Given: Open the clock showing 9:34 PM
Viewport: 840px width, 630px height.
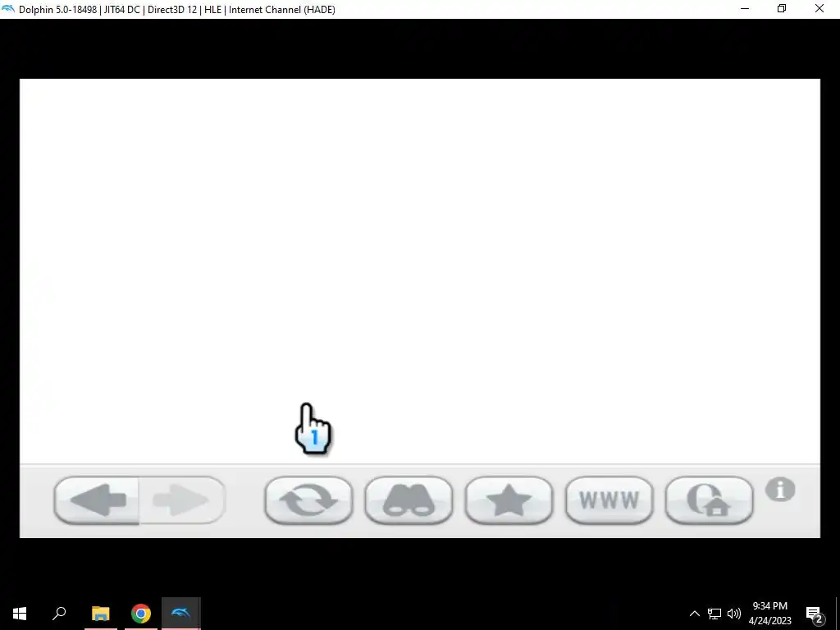Looking at the screenshot, I should point(769,614).
